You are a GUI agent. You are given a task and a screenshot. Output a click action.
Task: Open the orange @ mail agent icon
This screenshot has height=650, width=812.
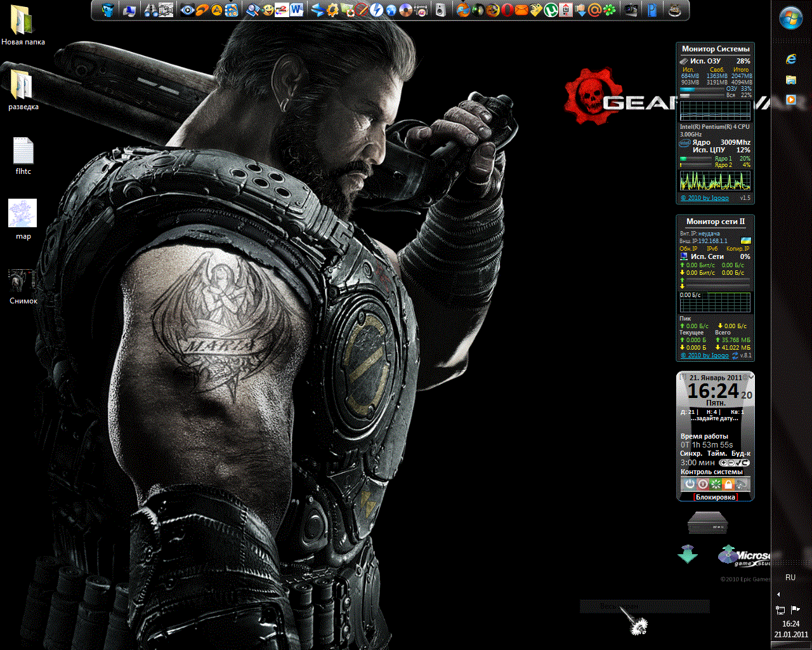point(594,10)
